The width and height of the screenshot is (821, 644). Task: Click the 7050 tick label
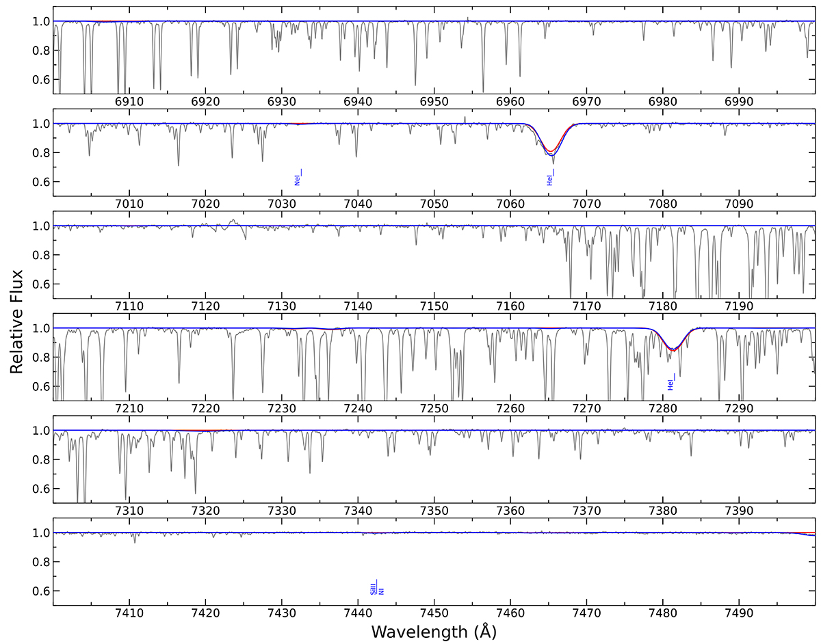tap(434, 204)
